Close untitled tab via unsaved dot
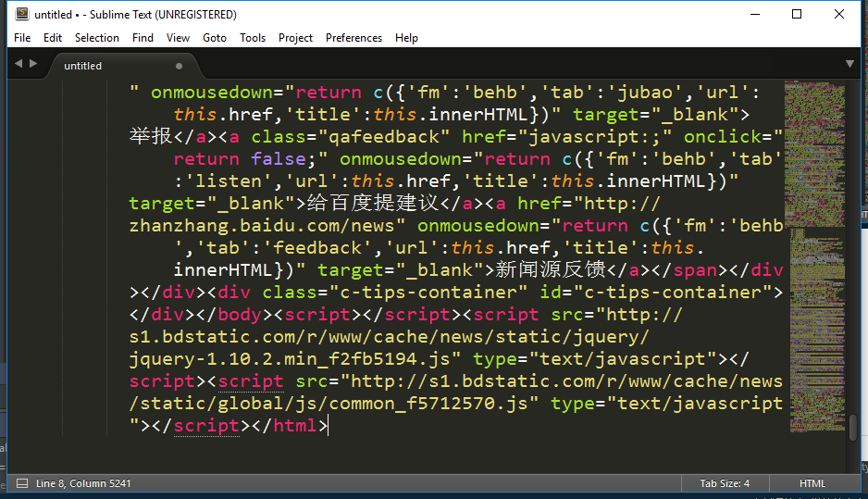 pos(179,66)
